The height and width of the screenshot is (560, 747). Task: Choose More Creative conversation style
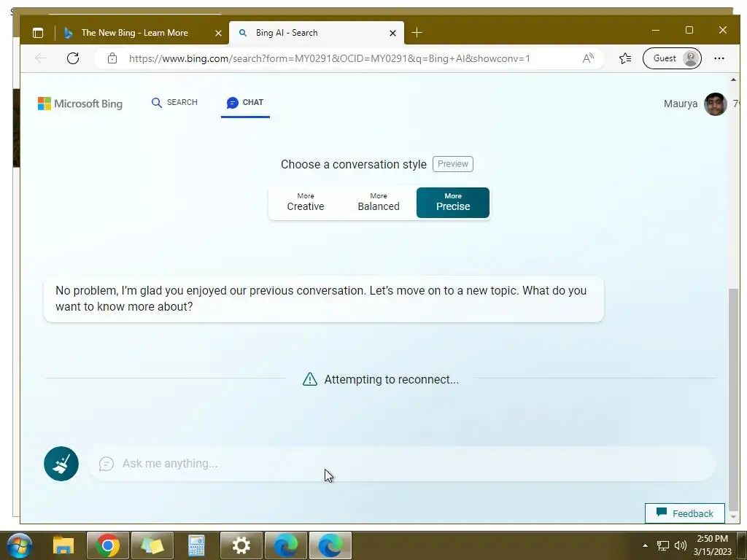click(306, 203)
